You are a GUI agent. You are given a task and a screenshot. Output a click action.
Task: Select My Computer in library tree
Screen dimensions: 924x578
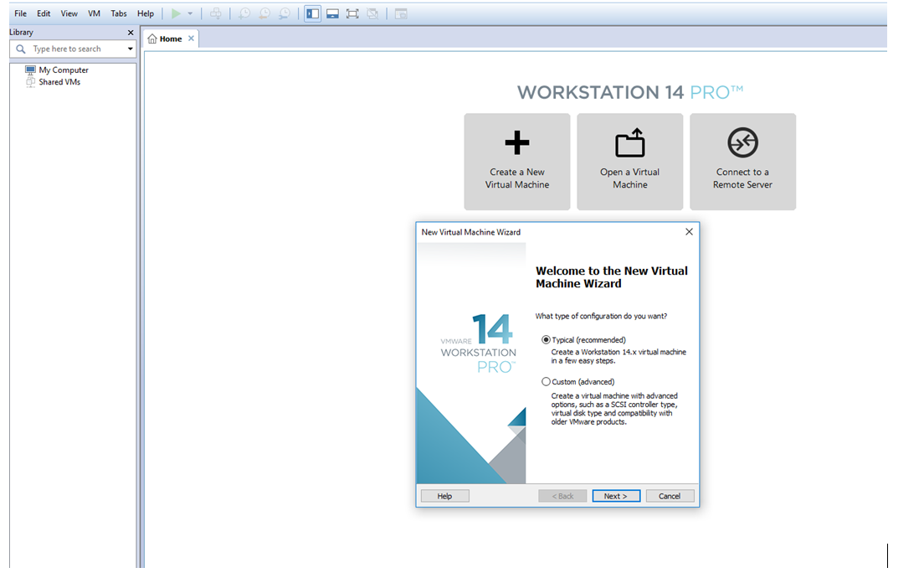(64, 70)
